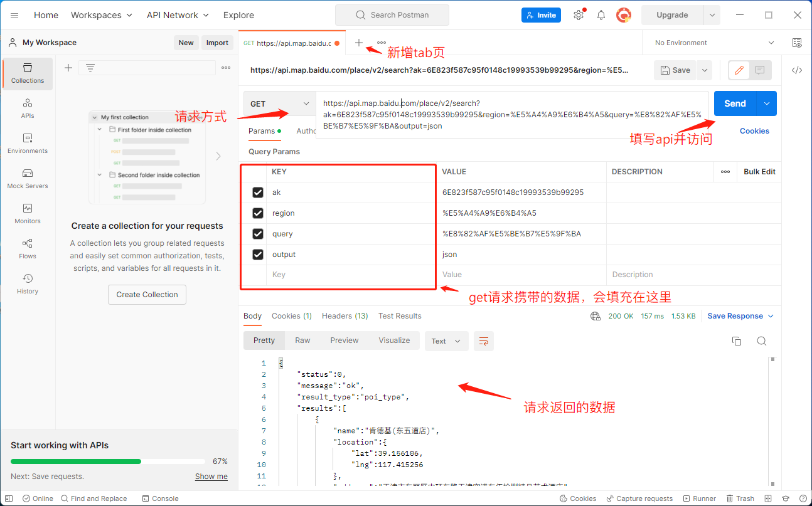Image resolution: width=812 pixels, height=506 pixels.
Task: Open Monitors in the sidebar
Action: (28, 214)
